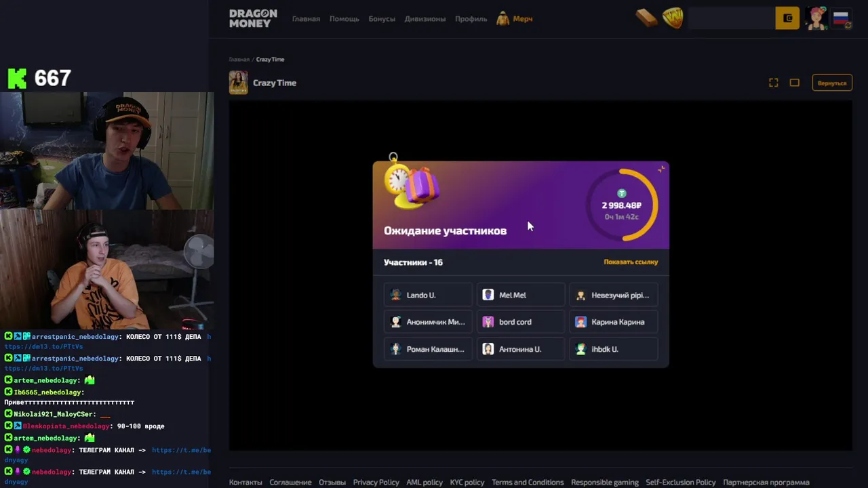Open the Отзывы footer link
This screenshot has width=868, height=488.
click(x=332, y=483)
